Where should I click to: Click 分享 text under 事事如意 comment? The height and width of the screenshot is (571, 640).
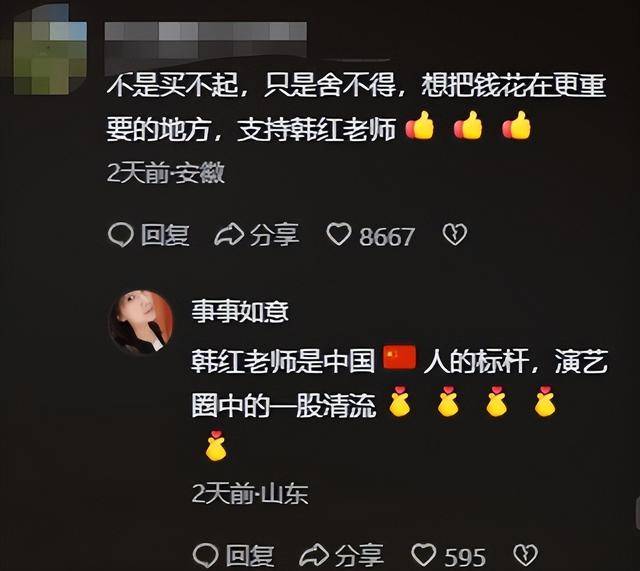point(359,555)
